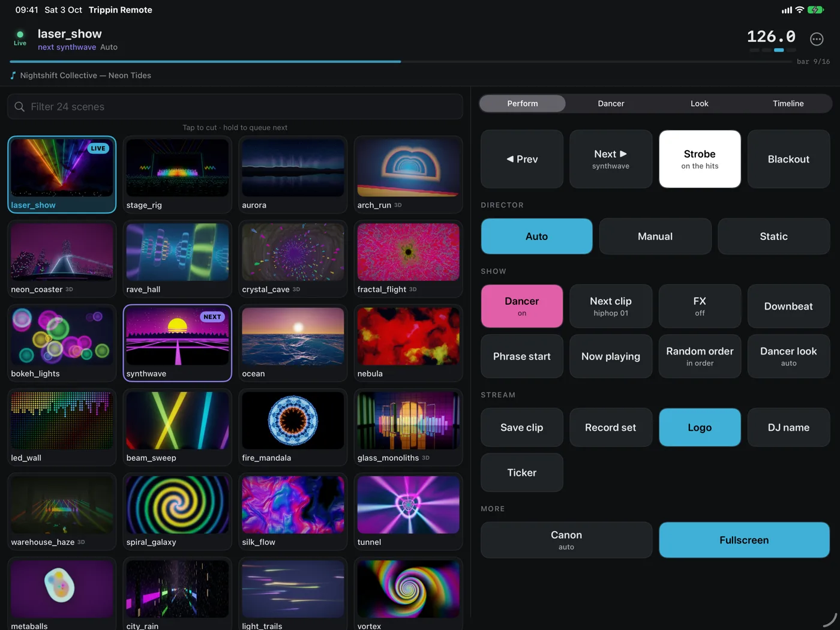
Task: Tap the green Live status dot
Action: (20, 34)
